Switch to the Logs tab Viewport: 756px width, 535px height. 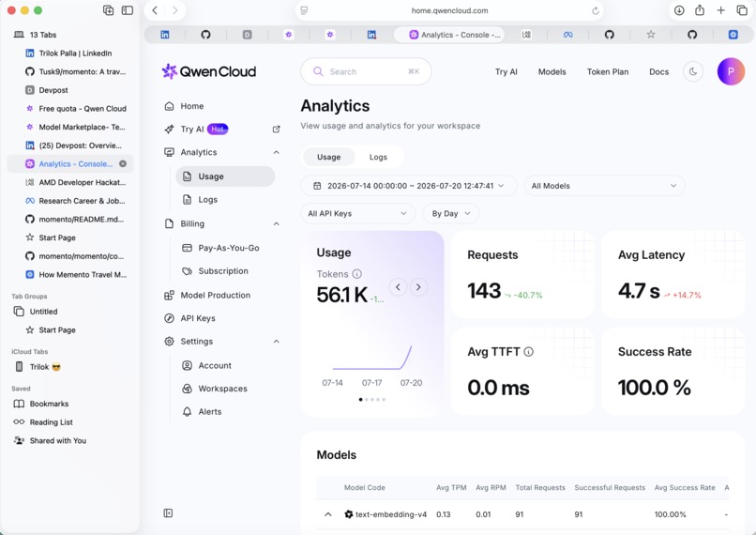tap(378, 157)
